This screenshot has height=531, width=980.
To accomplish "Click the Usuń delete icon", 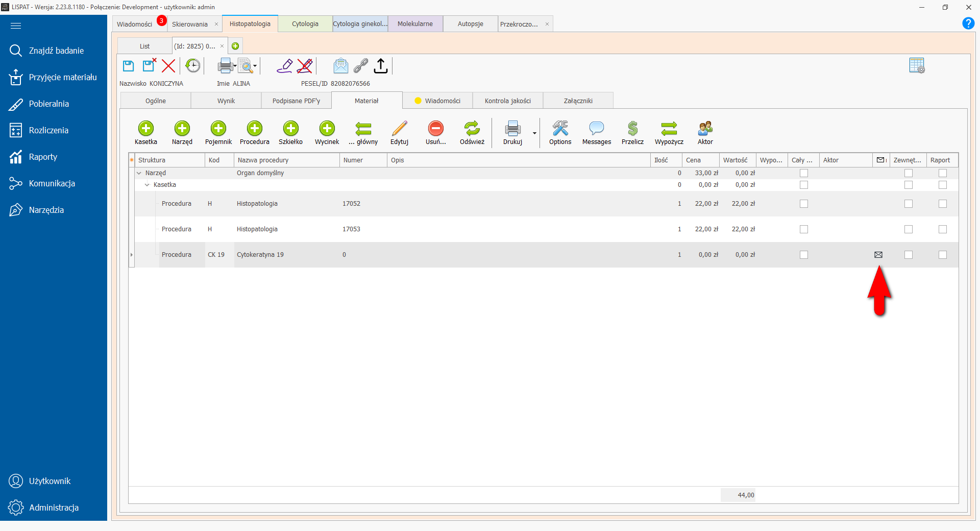I will point(435,128).
